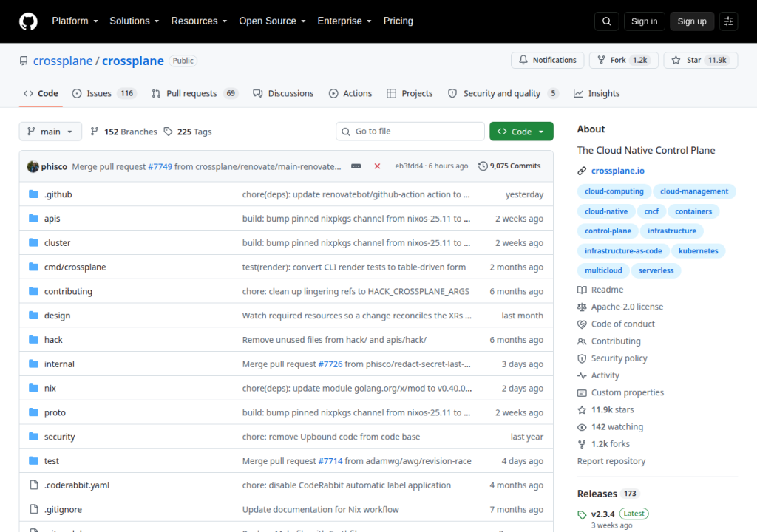Screen dimensions: 757x532
Task: View the 9,075 Commits history
Action: (x=509, y=166)
